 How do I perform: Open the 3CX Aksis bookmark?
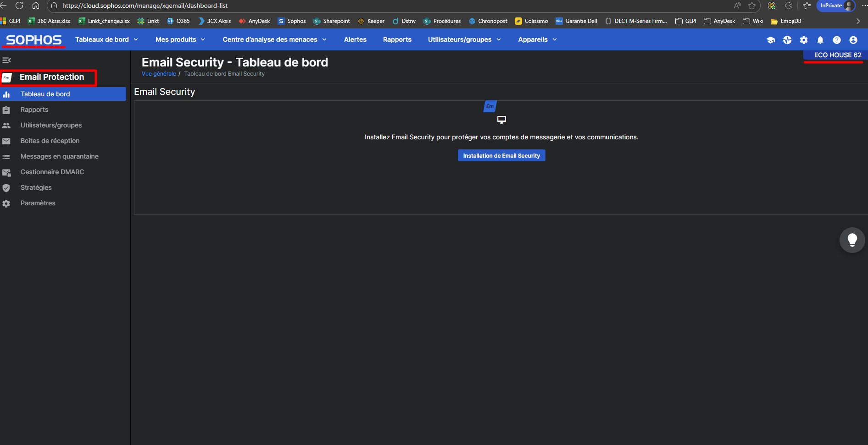tap(214, 21)
